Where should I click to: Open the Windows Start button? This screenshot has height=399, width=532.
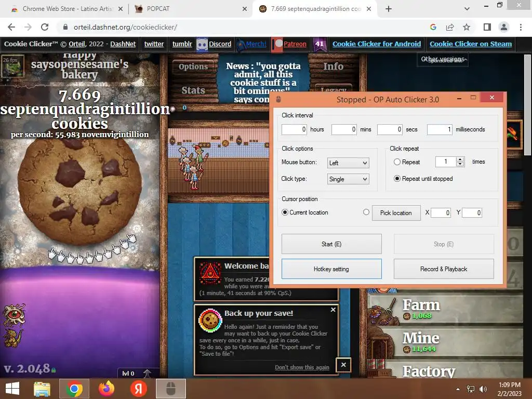12,389
